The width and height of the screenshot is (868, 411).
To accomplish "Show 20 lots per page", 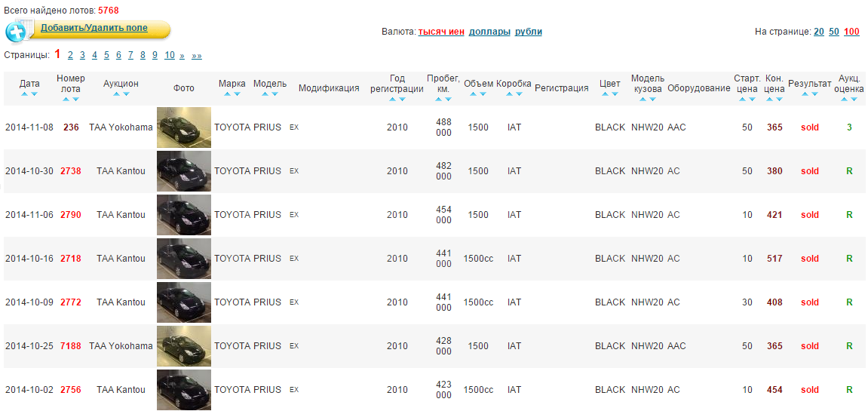I will (819, 32).
